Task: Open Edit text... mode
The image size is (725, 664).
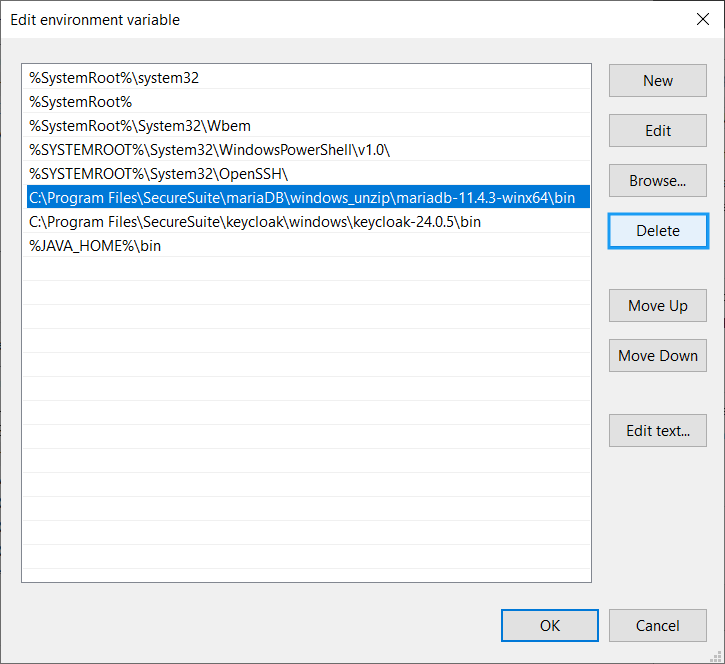Action: click(657, 430)
